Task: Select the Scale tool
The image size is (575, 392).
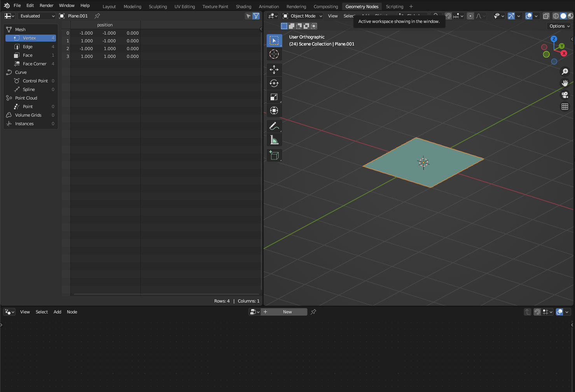Action: (x=274, y=97)
